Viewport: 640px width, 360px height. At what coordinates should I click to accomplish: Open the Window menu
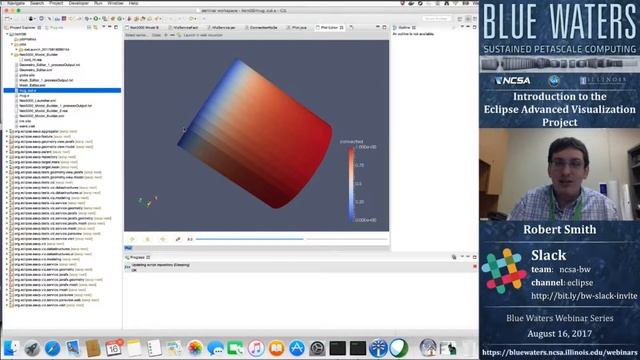[x=116, y=3]
